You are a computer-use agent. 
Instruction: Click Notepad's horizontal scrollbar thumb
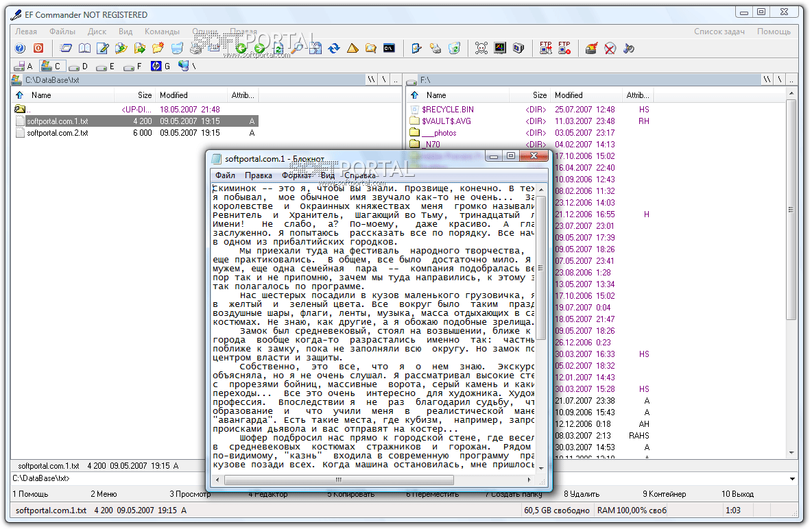(339, 480)
